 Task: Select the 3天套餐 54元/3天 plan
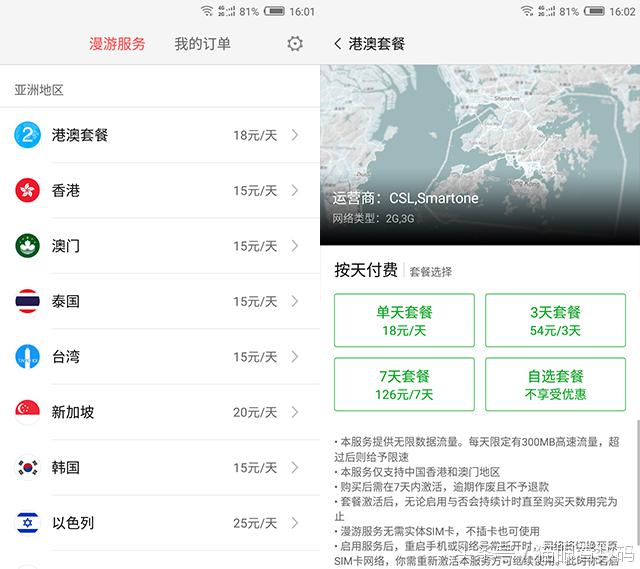(555, 320)
